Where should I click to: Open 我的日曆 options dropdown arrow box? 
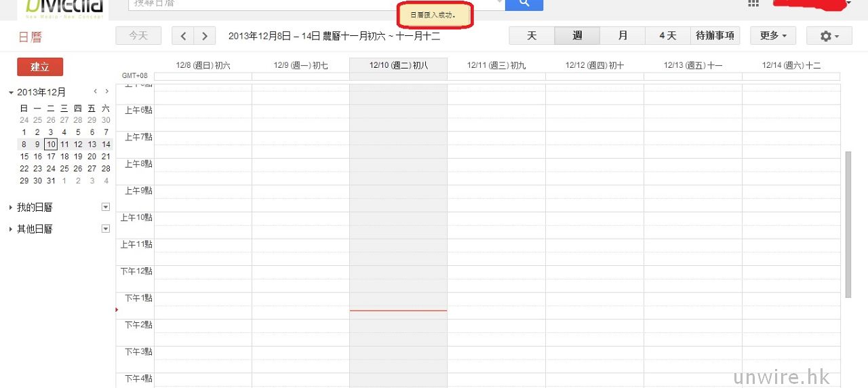coord(105,207)
